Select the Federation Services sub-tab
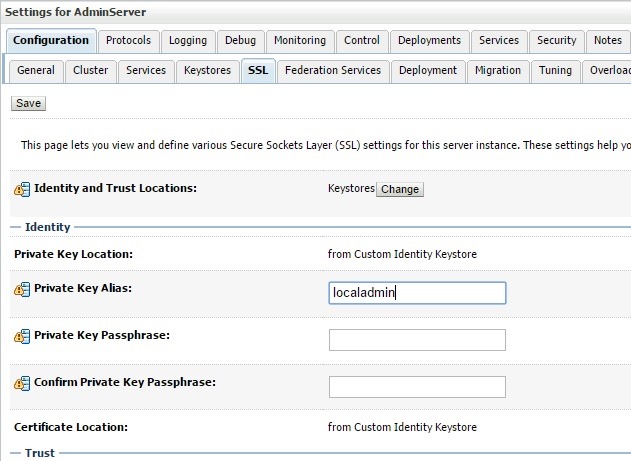 332,71
